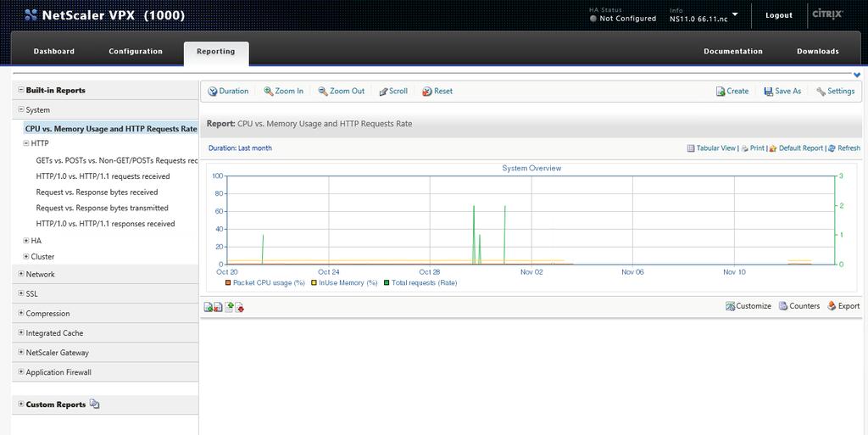Image resolution: width=868 pixels, height=435 pixels.
Task: Click the orange Packet CPU usage legend swatch
Action: click(228, 283)
